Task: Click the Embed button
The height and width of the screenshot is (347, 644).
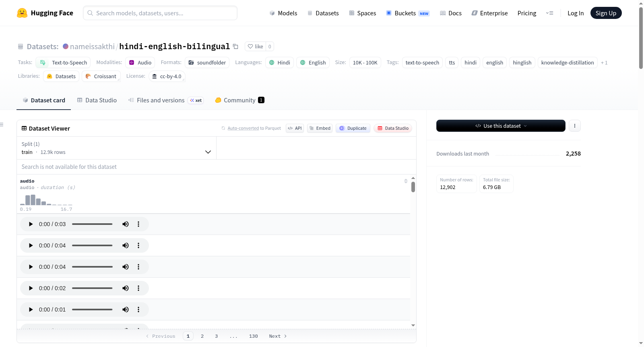Action: (320, 128)
